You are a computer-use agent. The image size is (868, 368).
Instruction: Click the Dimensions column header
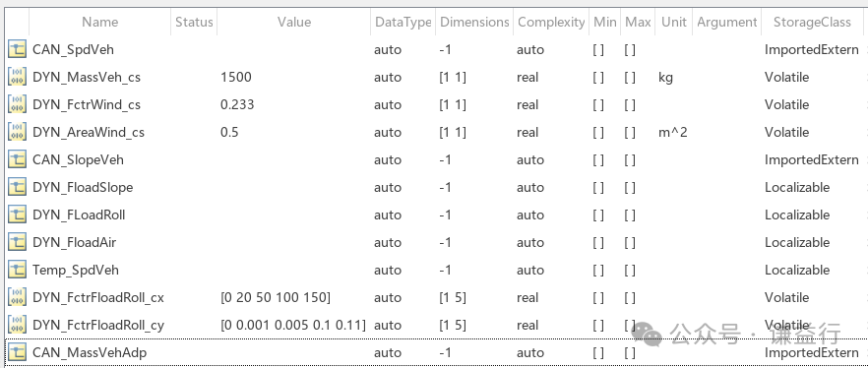(474, 22)
